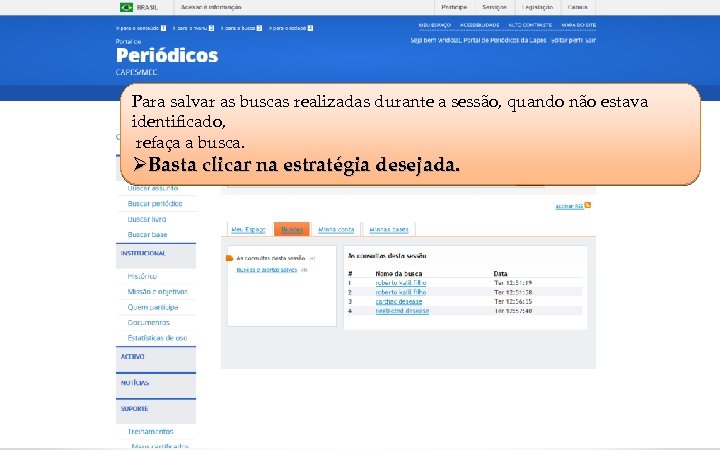Screen dimensions: 720x450
Task: Open the cardiac disease search
Action: pyautogui.click(x=399, y=301)
